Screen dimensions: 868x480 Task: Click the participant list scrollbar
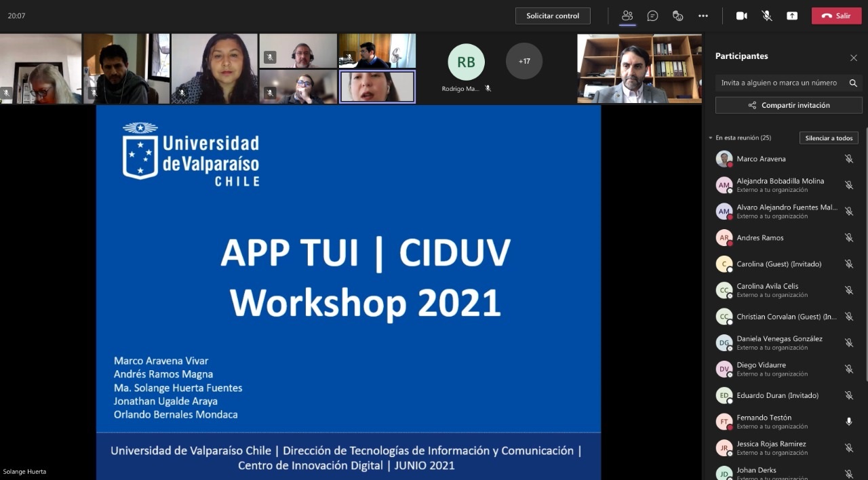click(865, 254)
